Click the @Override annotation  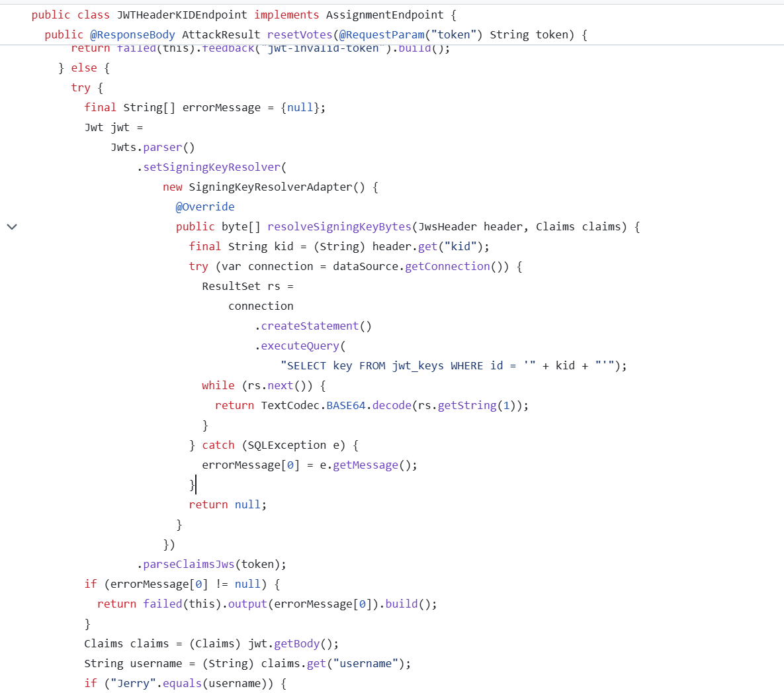pyautogui.click(x=205, y=207)
